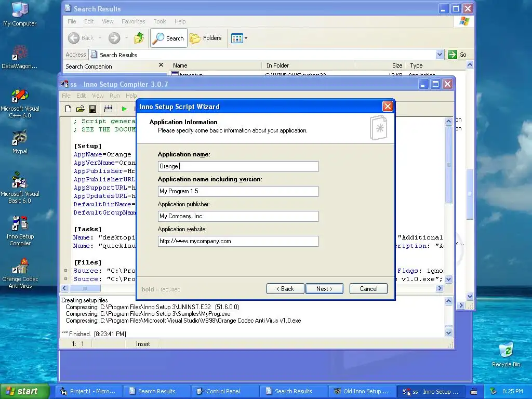Switch to Old Inno Setup taskbar button
532x399 pixels.
tap(362, 391)
